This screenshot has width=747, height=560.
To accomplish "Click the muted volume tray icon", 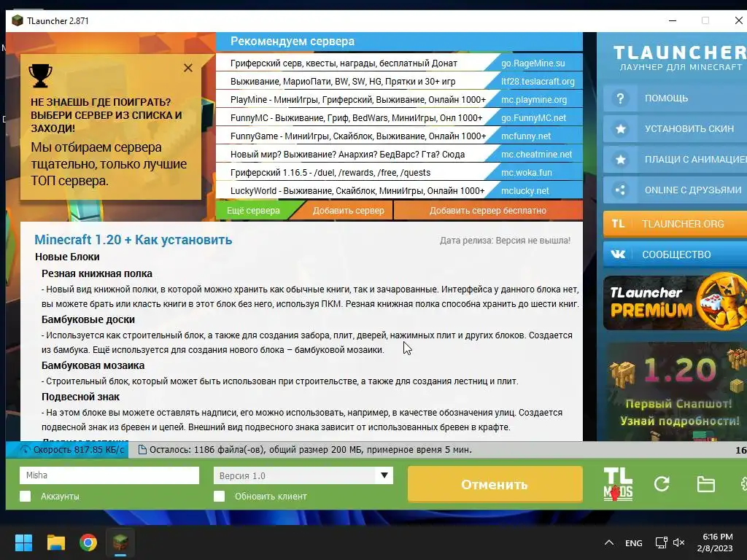I will tap(679, 542).
